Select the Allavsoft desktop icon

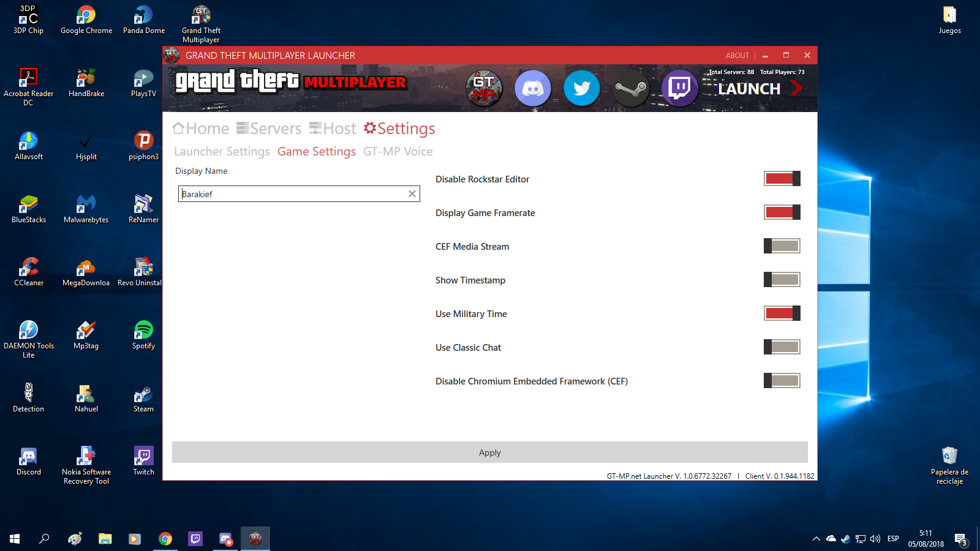[x=29, y=146]
